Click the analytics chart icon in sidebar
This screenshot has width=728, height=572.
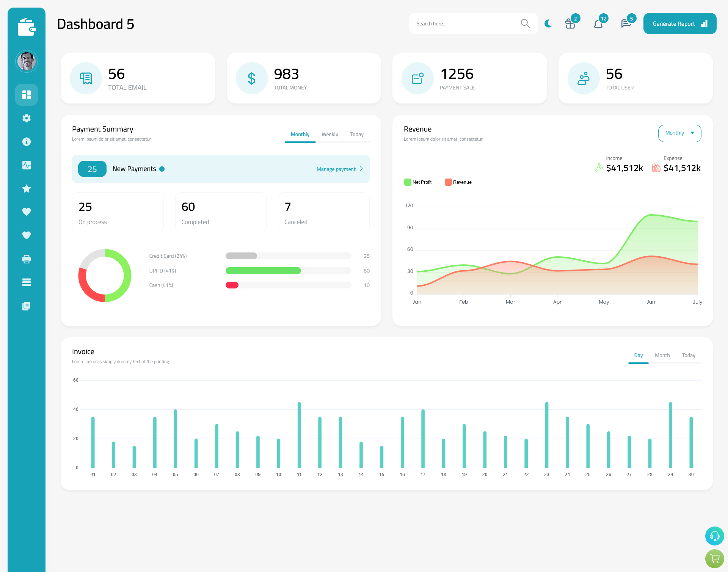(27, 164)
